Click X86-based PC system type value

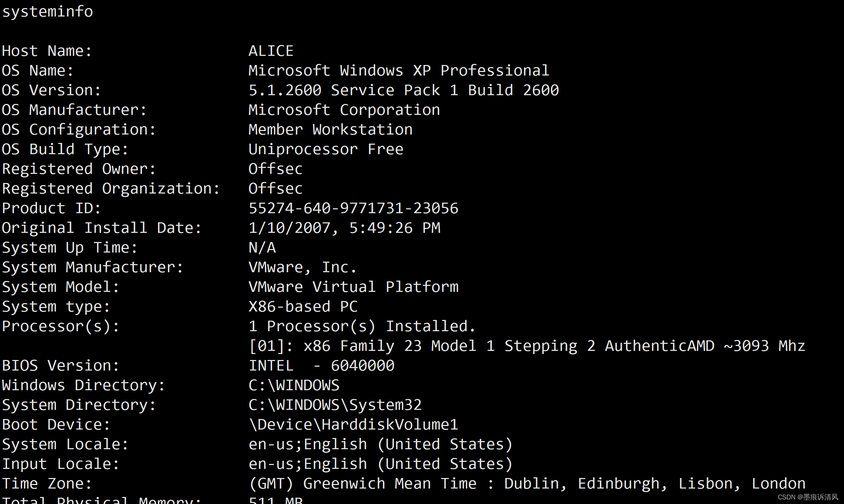click(303, 307)
